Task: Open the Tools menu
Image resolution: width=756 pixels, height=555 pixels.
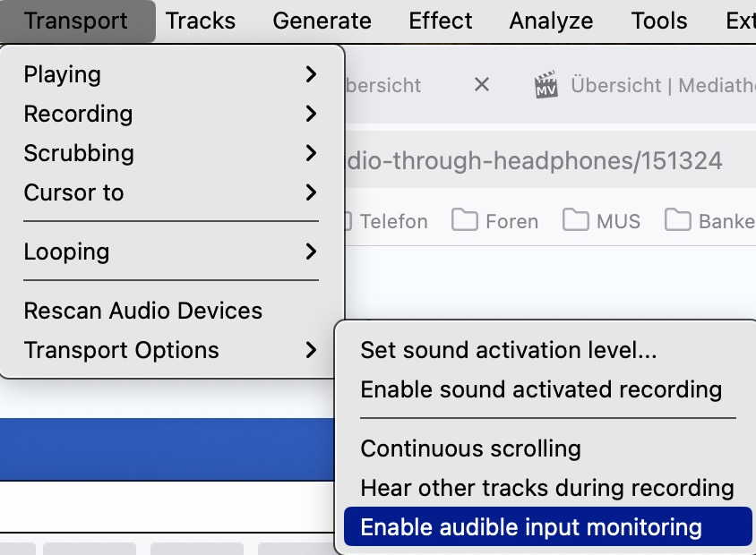Action: click(659, 21)
